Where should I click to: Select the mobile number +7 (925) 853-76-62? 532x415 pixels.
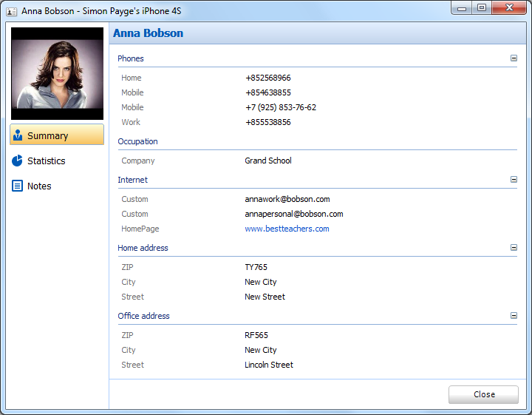coord(281,108)
